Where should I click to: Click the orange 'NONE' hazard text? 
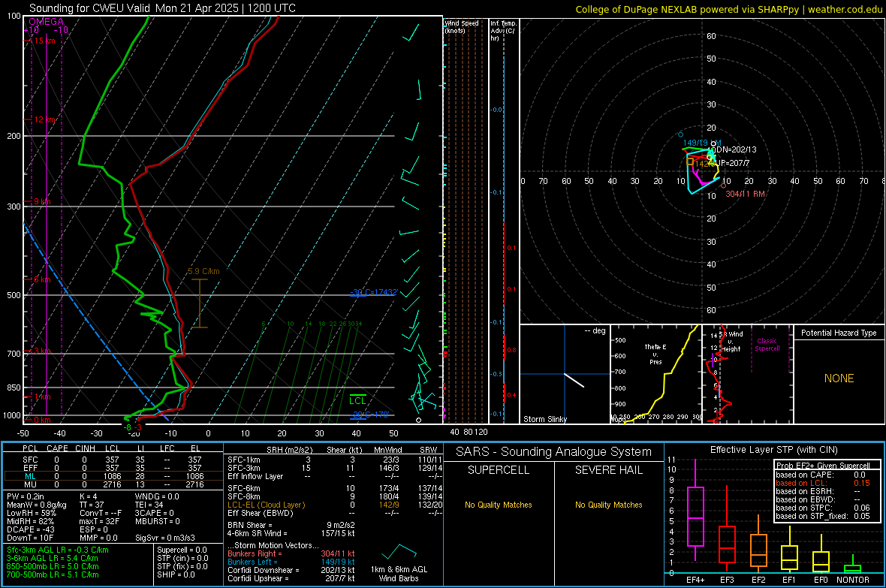click(x=839, y=378)
